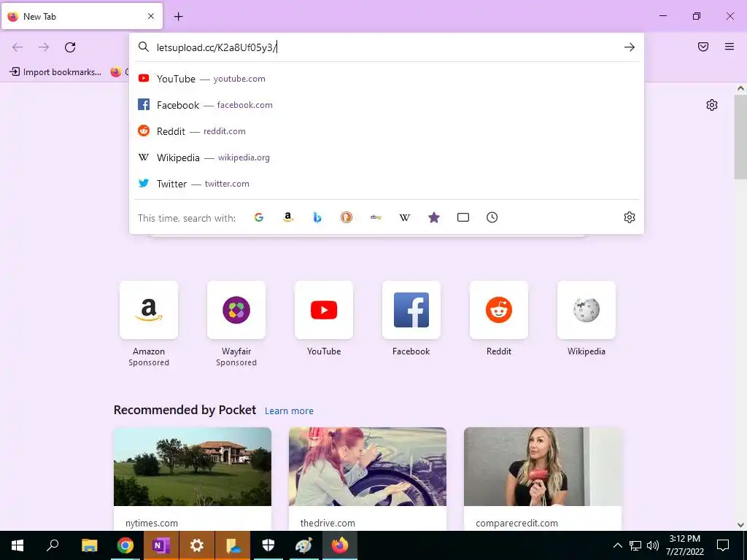Search with eBay this time

[376, 217]
